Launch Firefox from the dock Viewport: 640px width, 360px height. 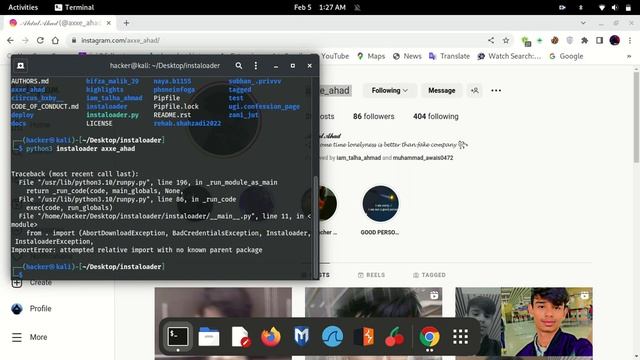271,337
